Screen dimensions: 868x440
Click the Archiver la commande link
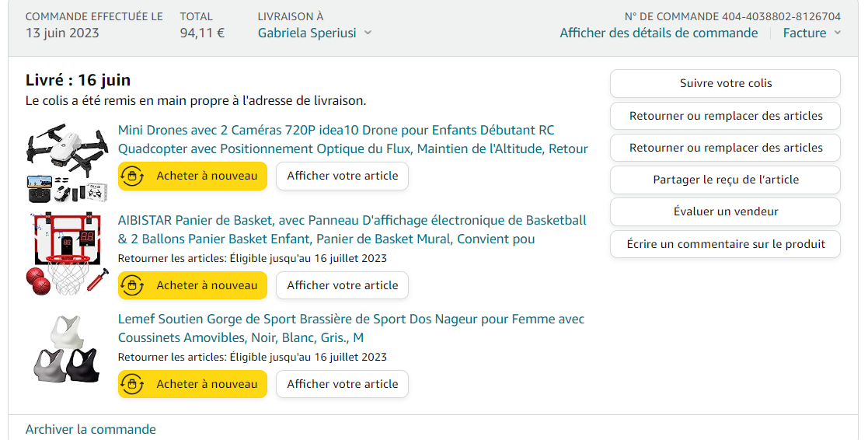click(x=91, y=429)
